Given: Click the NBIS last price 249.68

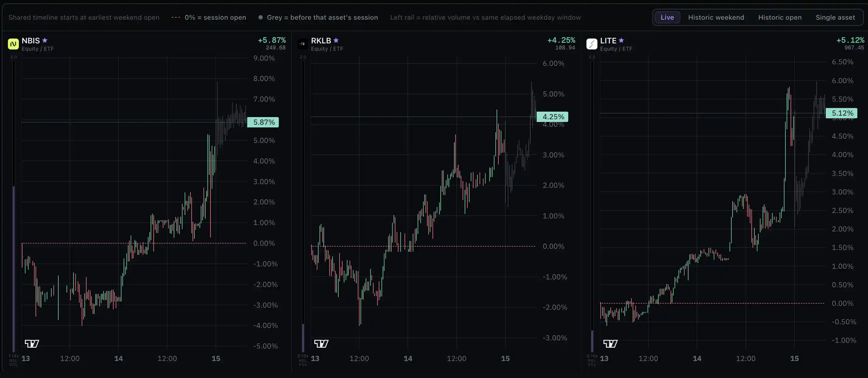Looking at the screenshot, I should point(276,48).
